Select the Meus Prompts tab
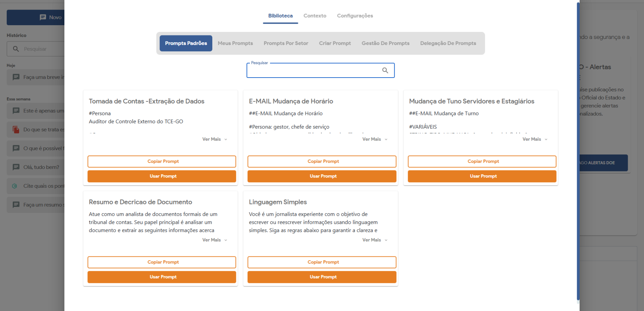The height and width of the screenshot is (311, 644). [x=235, y=43]
